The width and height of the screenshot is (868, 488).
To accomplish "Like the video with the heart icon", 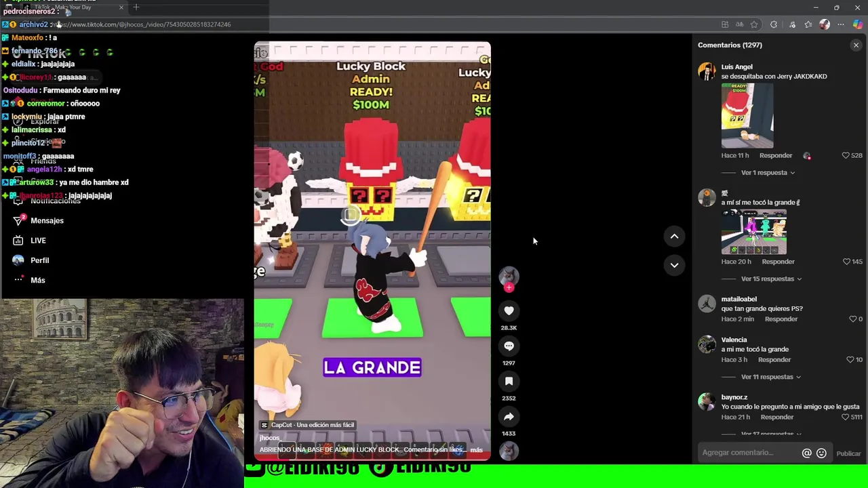I will click(509, 310).
